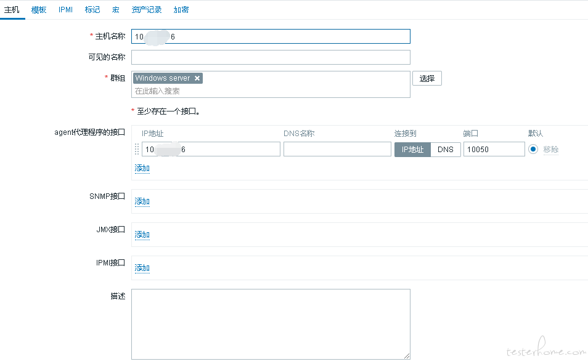The height and width of the screenshot is (364, 588).
Task: Focus the 可见的名称 input field
Action: 271,57
